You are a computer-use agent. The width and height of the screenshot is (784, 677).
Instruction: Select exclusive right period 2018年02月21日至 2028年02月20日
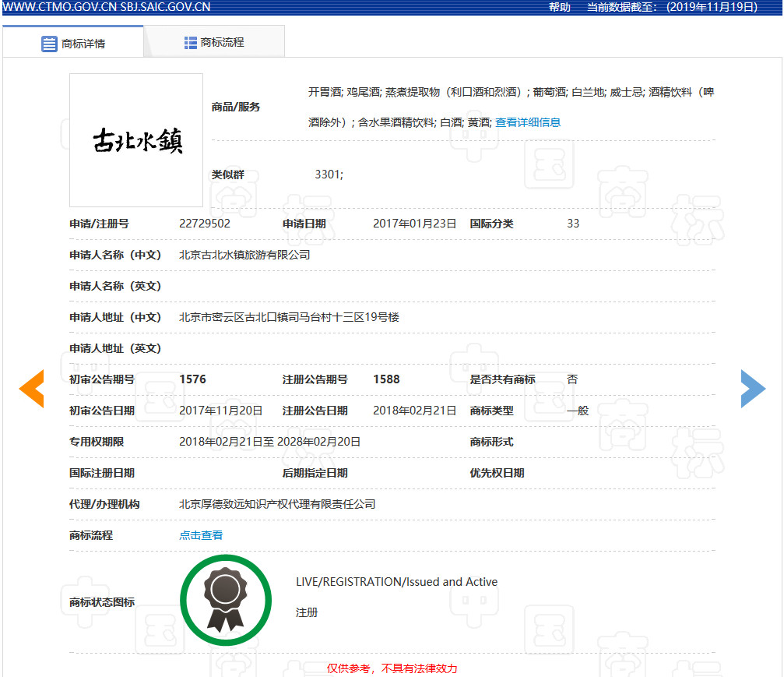pos(269,441)
